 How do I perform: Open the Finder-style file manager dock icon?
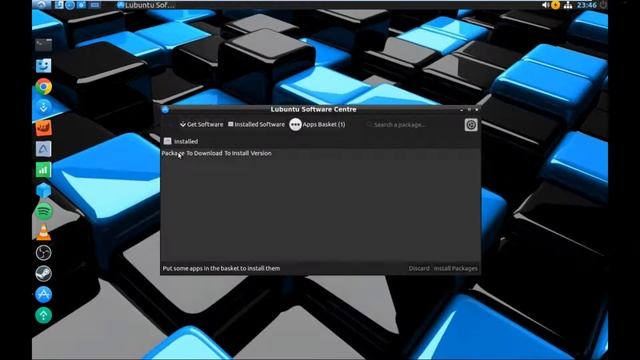(x=43, y=66)
